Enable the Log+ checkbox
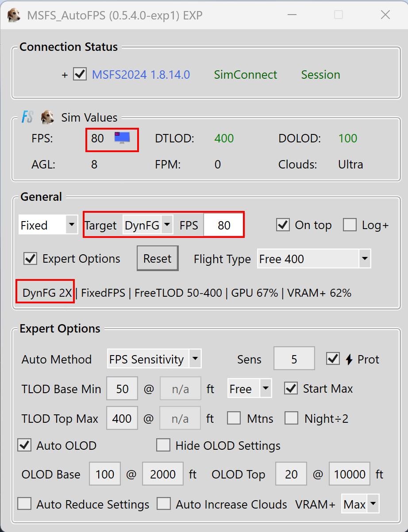408x532 pixels. pyautogui.click(x=350, y=225)
